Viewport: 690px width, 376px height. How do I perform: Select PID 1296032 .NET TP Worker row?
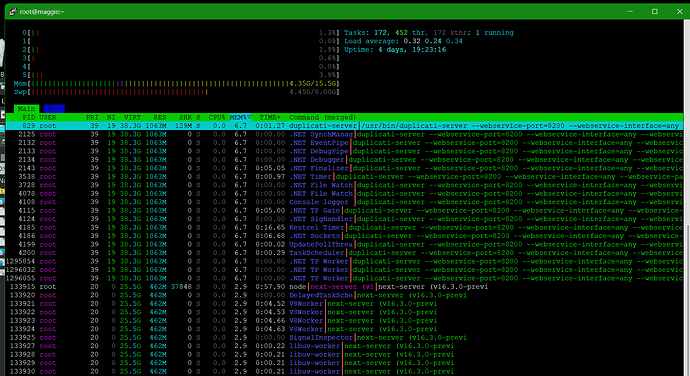[x=344, y=269]
